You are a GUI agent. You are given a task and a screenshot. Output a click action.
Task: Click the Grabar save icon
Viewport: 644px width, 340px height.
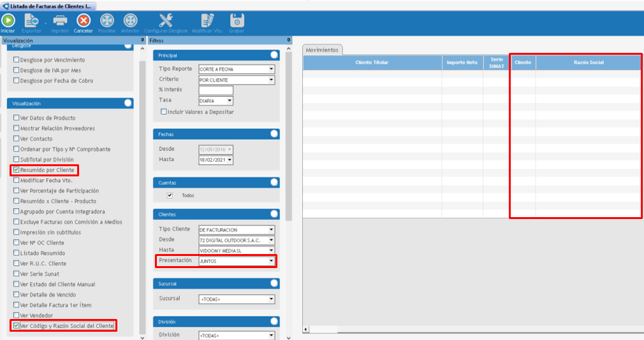tap(237, 20)
